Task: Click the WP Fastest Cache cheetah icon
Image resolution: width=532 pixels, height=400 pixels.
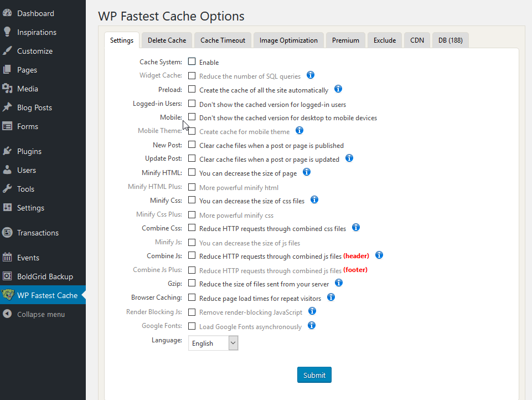Action: tap(8, 295)
